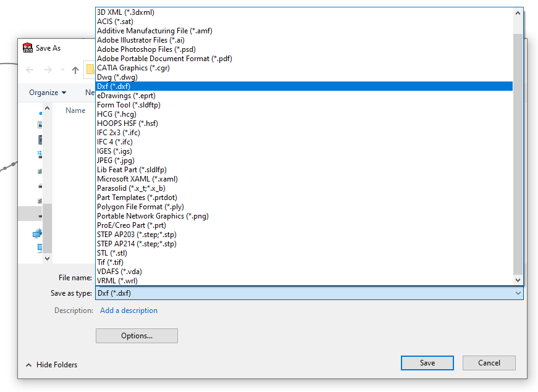538x392 pixels.
Task: Go up one folder level
Action: tap(75, 70)
